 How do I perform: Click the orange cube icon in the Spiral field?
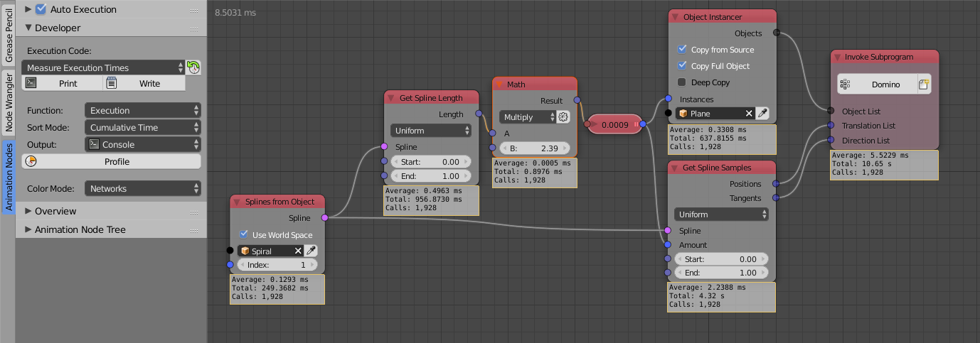[x=245, y=251]
